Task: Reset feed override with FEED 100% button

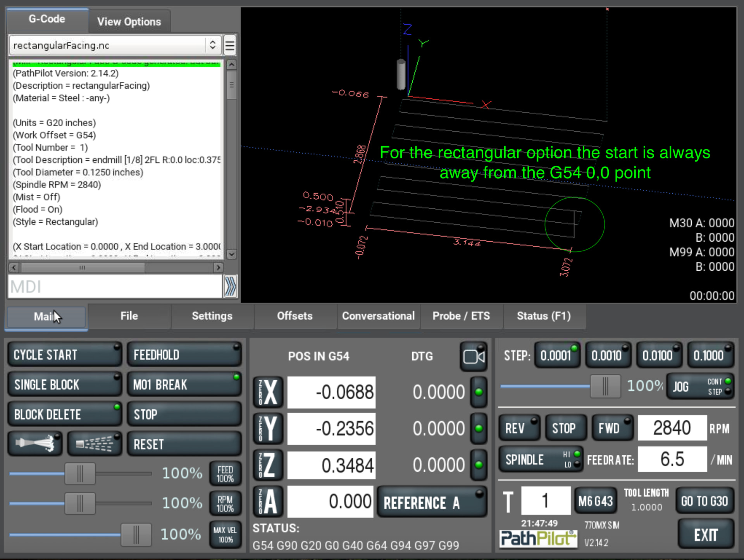Action: pyautogui.click(x=225, y=474)
